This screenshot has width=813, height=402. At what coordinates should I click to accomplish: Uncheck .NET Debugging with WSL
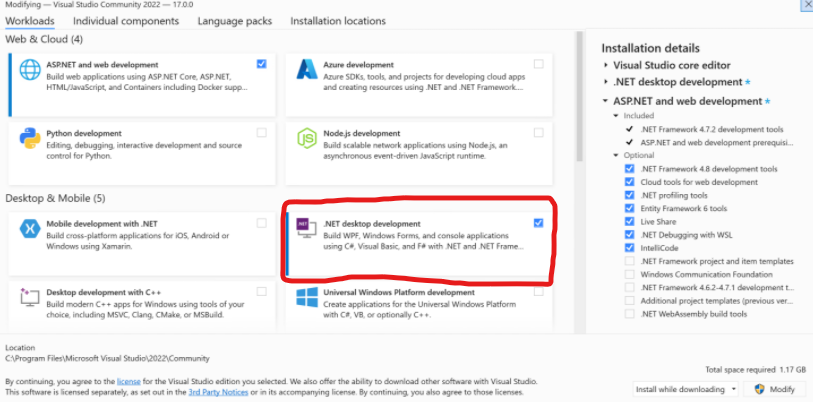tap(629, 234)
